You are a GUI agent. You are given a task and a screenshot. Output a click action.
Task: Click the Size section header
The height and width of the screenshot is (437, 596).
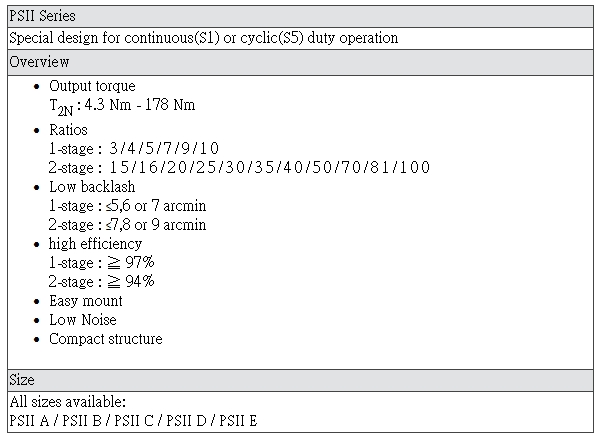(x=300, y=380)
